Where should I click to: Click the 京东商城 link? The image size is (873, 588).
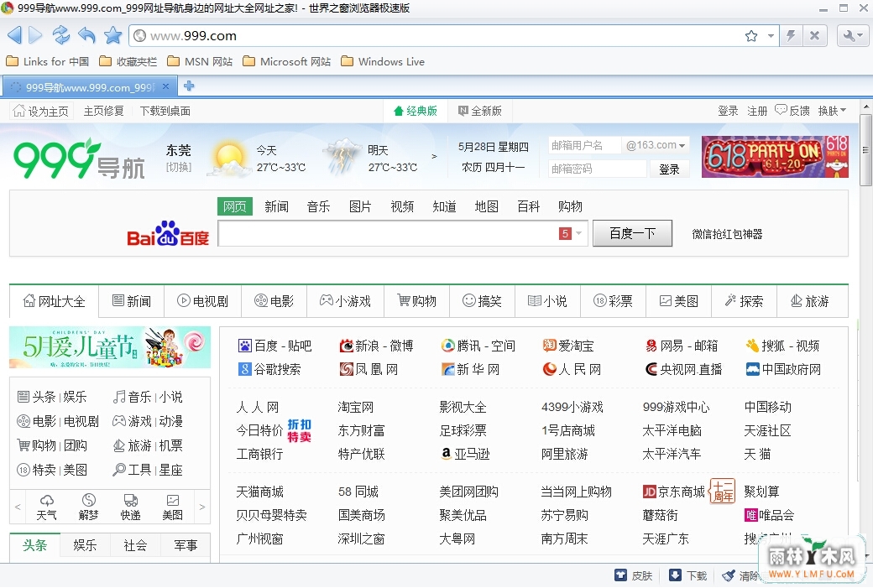(x=674, y=492)
